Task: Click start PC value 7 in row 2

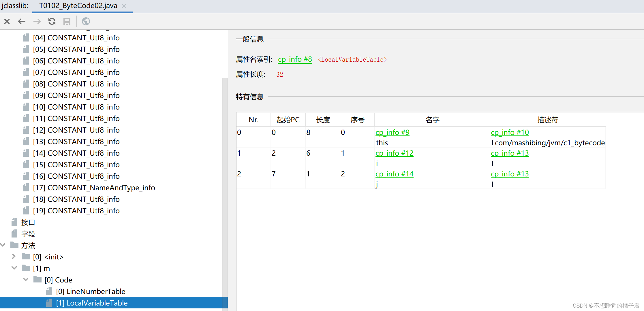Action: click(x=274, y=174)
